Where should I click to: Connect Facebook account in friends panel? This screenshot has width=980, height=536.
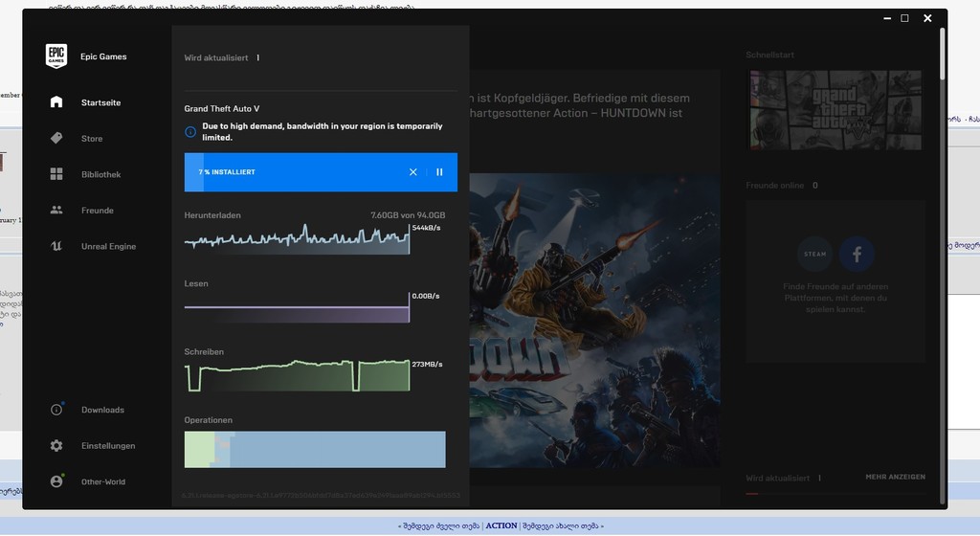[x=857, y=254]
